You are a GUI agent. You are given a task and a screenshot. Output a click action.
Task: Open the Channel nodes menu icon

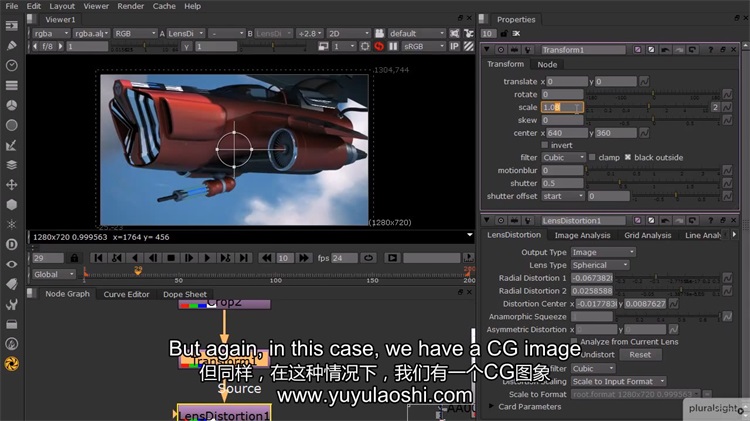point(11,85)
